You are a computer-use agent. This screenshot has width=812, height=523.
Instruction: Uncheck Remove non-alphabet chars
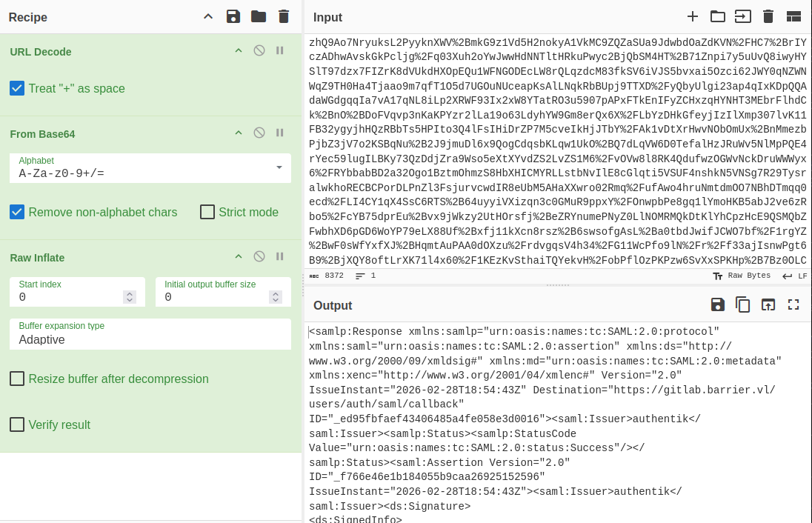click(x=17, y=213)
